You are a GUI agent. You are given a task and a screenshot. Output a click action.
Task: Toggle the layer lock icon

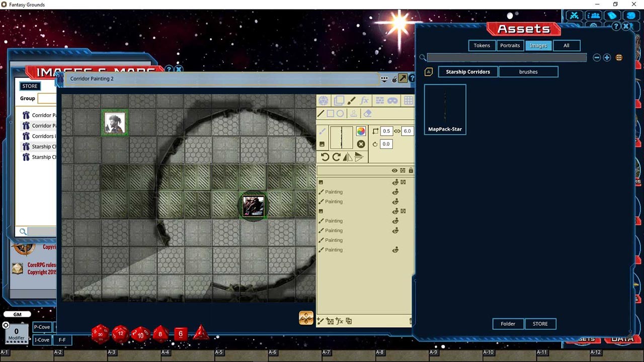(411, 170)
